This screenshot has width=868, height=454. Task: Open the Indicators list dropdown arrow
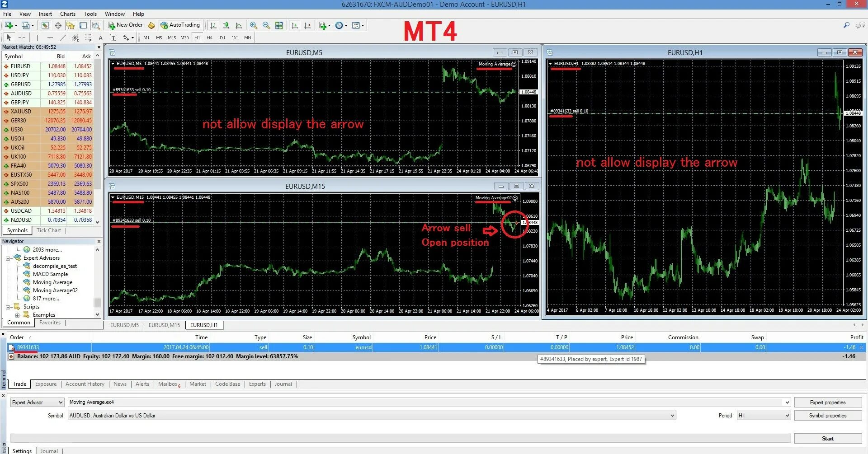pyautogui.click(x=329, y=25)
